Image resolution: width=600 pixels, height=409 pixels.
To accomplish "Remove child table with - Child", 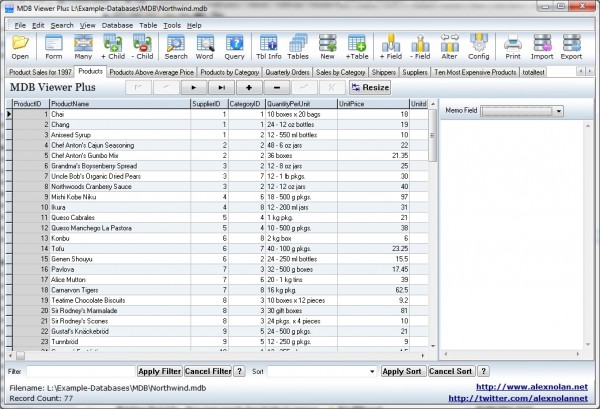I will point(142,47).
